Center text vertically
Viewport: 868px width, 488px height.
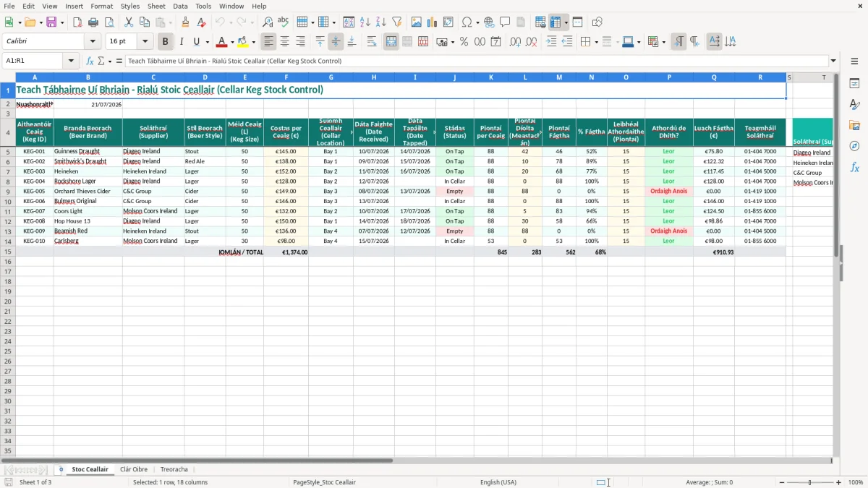tap(336, 42)
